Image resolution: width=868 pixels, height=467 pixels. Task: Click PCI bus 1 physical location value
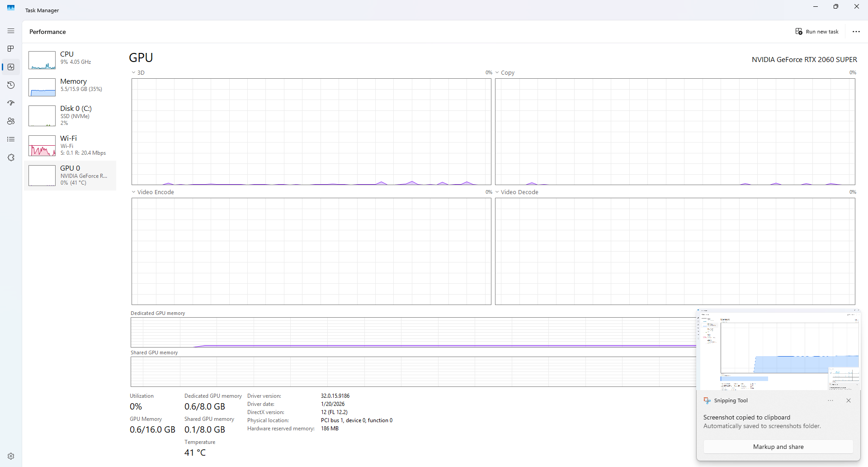point(357,420)
